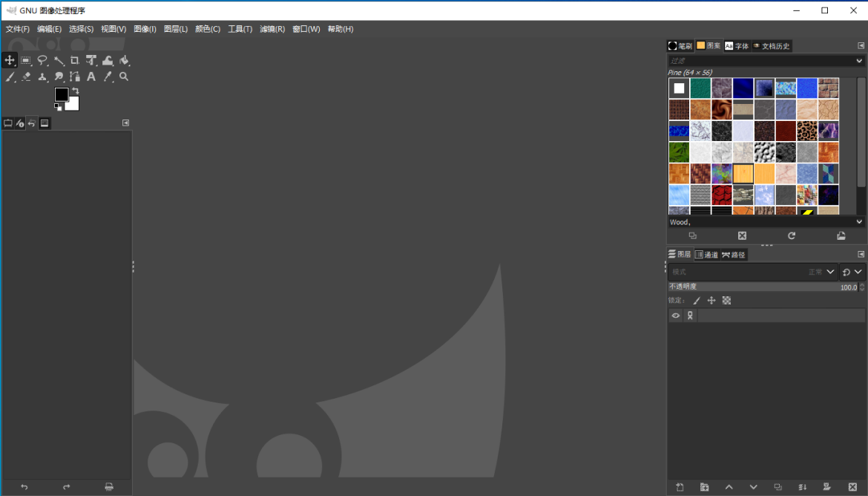This screenshot has width=868, height=496.
Task: Open the 图像(I) menu
Action: [x=145, y=29]
